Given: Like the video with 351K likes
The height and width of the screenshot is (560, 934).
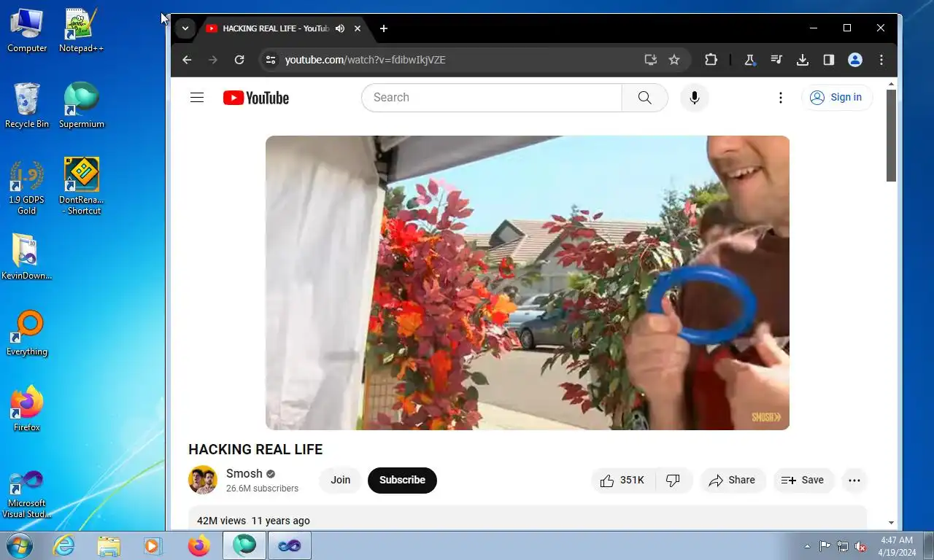Looking at the screenshot, I should pos(623,481).
